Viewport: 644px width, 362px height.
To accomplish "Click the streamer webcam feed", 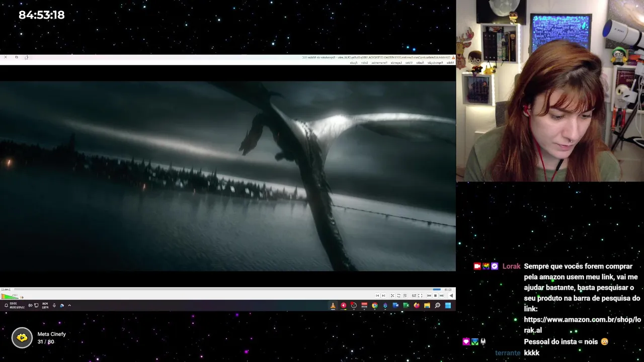I will (x=550, y=90).
